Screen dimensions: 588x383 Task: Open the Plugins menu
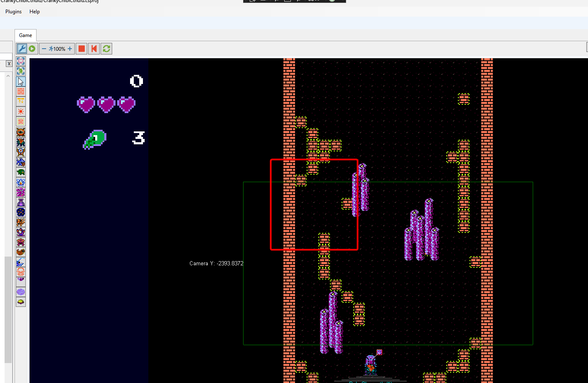click(13, 11)
